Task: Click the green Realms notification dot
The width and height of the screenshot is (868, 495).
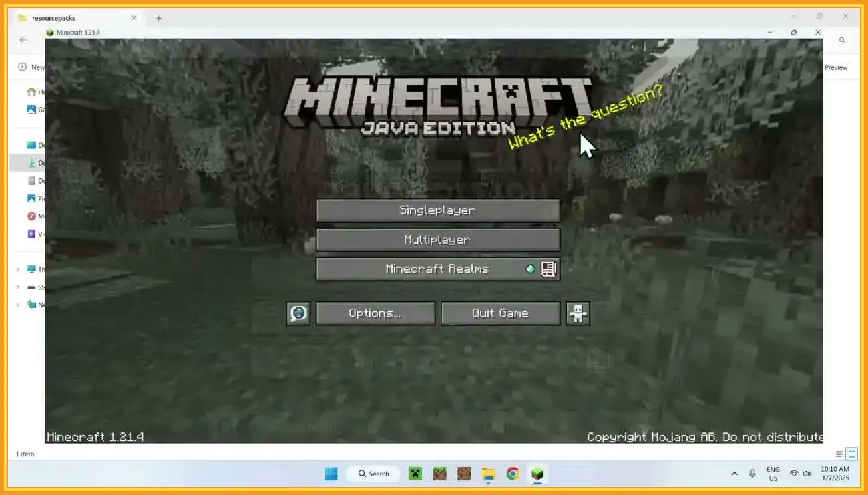Action: (531, 269)
